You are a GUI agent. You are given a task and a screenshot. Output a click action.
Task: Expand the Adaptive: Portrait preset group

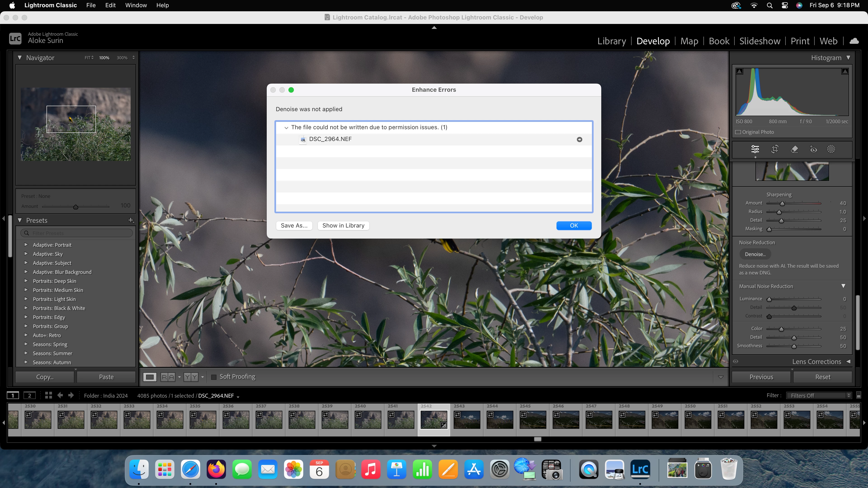pyautogui.click(x=26, y=245)
